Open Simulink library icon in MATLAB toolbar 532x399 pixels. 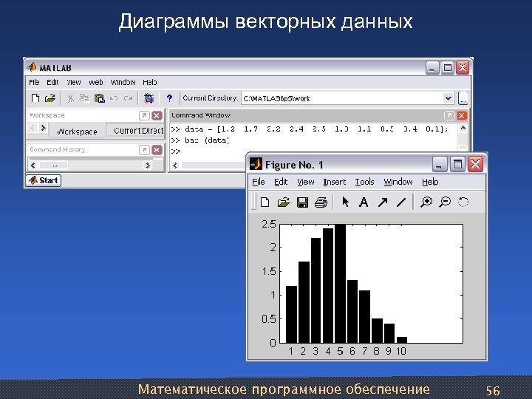pyautogui.click(x=149, y=98)
